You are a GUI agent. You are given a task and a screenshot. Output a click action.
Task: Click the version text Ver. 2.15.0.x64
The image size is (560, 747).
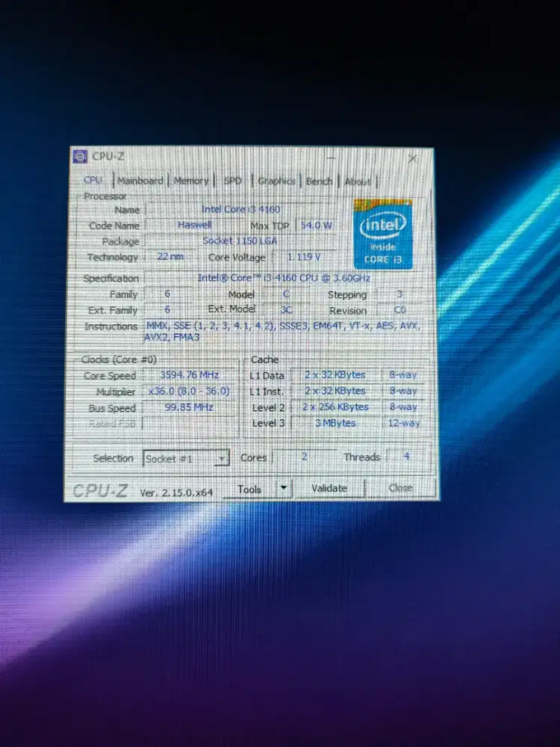176,492
